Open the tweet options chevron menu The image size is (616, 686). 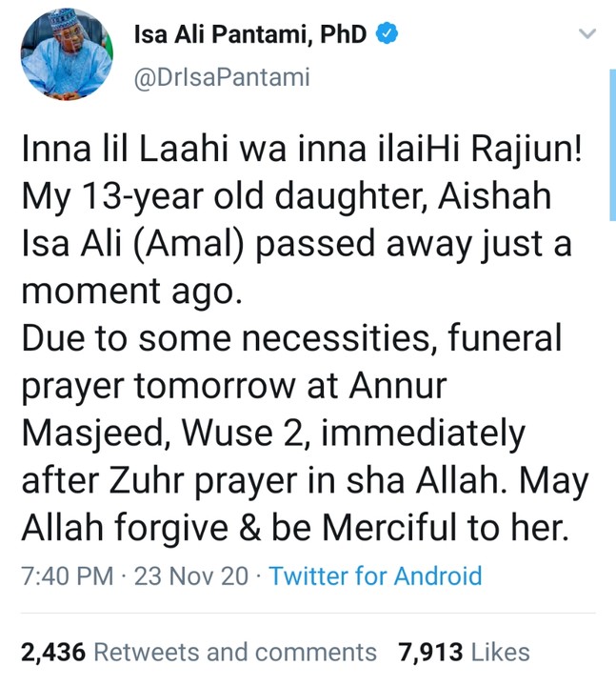(588, 35)
